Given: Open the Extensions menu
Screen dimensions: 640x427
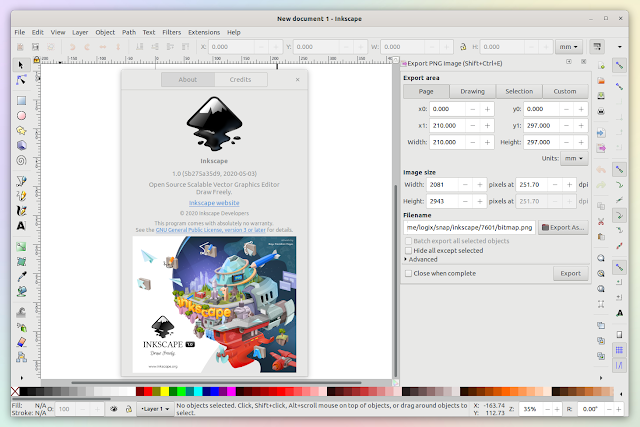Looking at the screenshot, I should click(204, 32).
